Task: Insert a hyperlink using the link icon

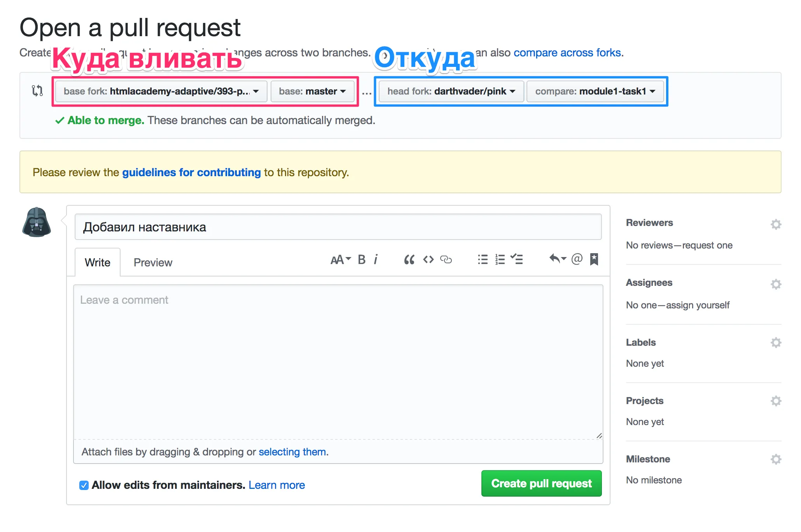Action: tap(446, 259)
